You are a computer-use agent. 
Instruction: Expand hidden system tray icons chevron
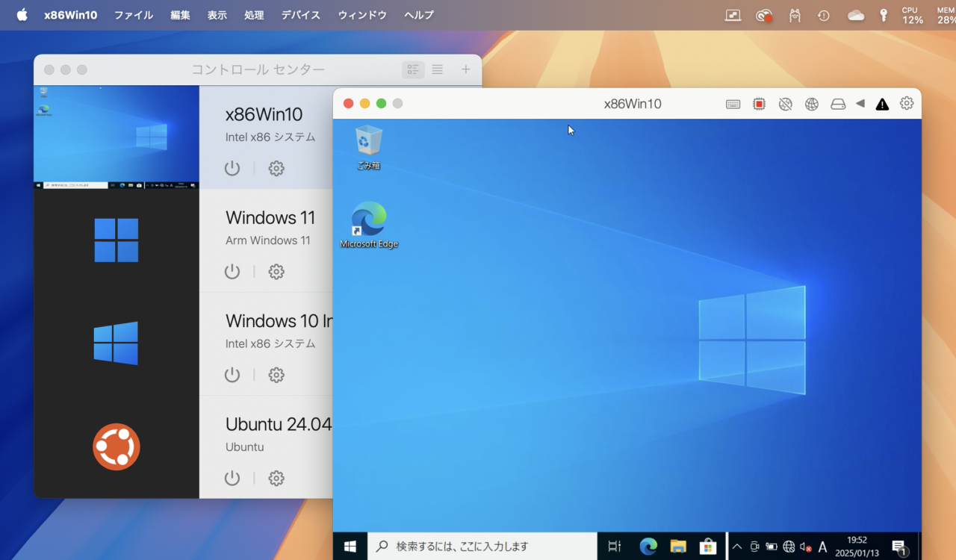pyautogui.click(x=737, y=547)
